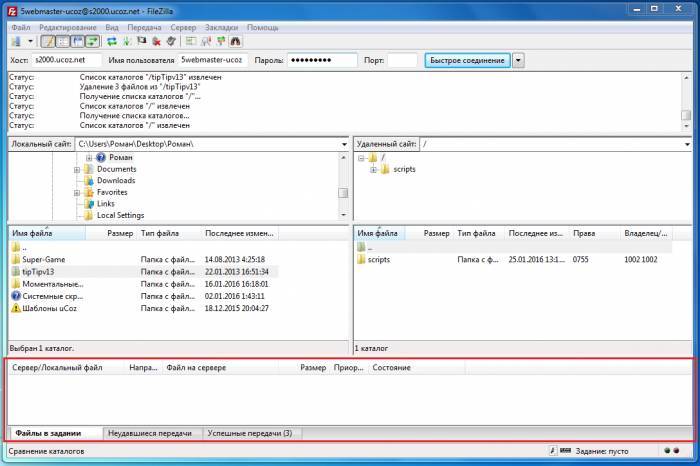
Task: Open the Редактирование menu
Action: pos(68,28)
